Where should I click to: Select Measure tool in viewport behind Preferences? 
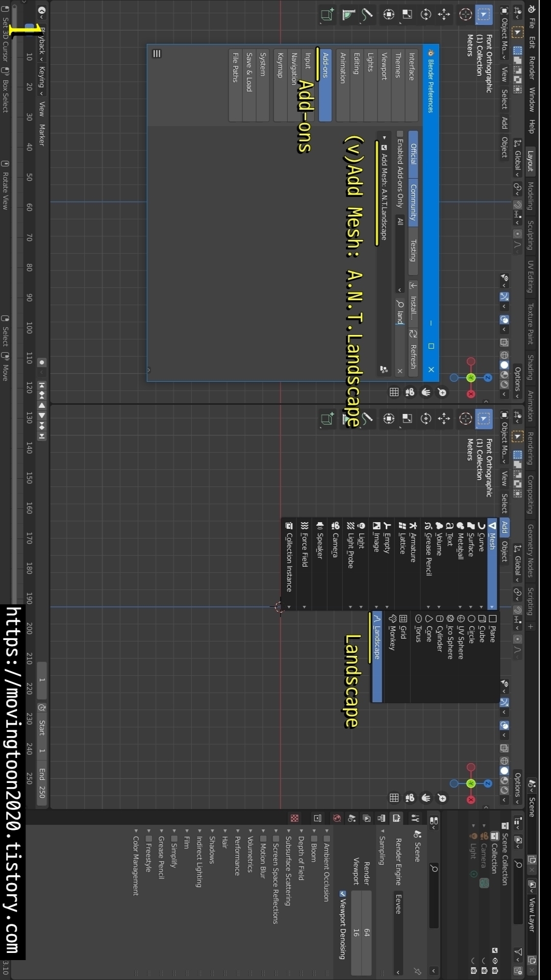pos(348,15)
